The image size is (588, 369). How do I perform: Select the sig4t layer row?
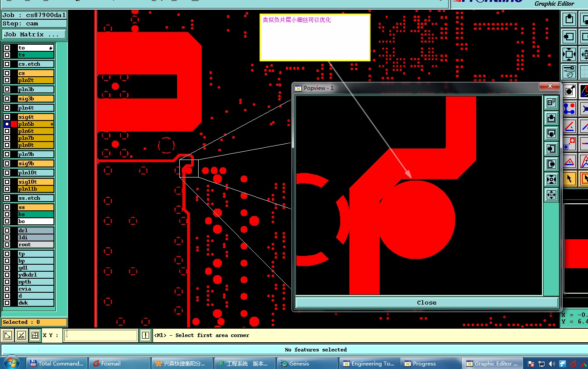click(36, 117)
